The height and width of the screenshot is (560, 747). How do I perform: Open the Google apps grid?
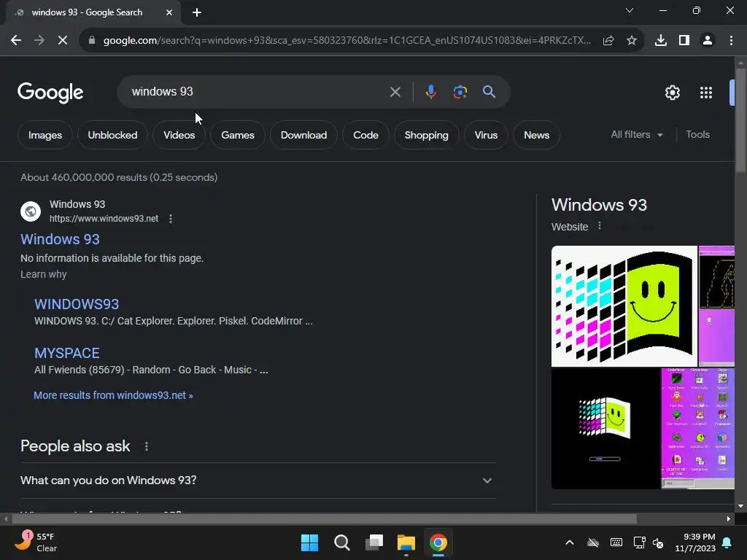pyautogui.click(x=706, y=93)
